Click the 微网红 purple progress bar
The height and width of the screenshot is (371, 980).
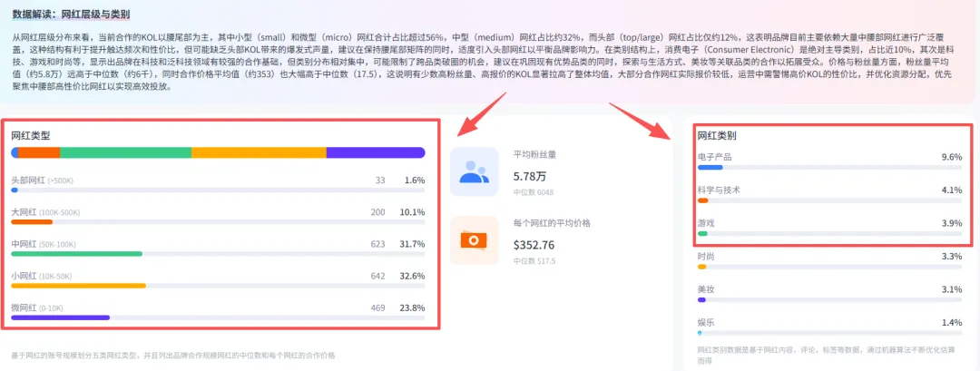(x=218, y=317)
